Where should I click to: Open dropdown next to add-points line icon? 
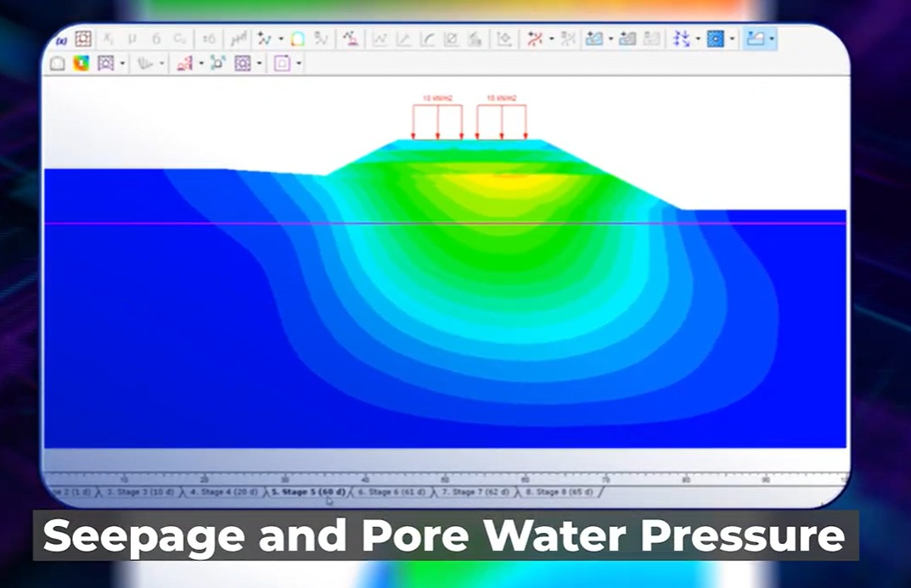tap(281, 39)
